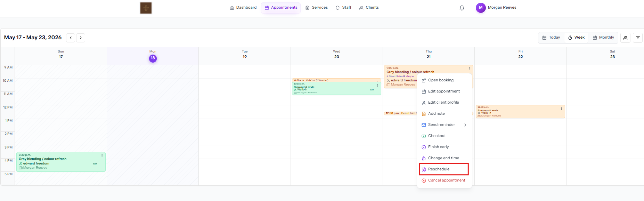Switch to the Clients tab

coord(369,8)
